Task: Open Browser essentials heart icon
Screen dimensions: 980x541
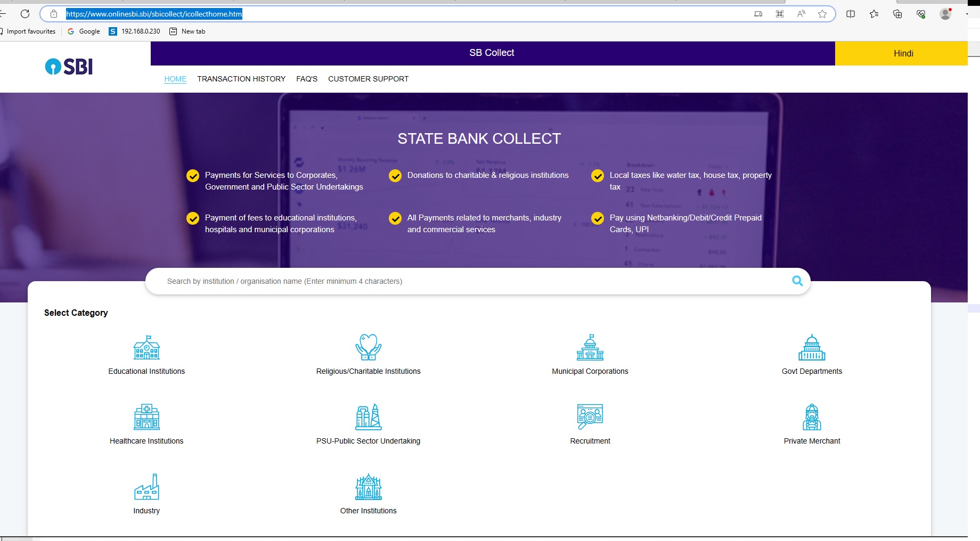Action: [x=921, y=14]
